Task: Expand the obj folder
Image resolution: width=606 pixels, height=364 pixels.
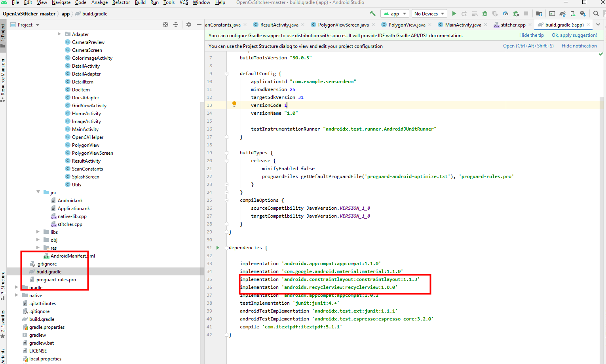Action: point(38,240)
